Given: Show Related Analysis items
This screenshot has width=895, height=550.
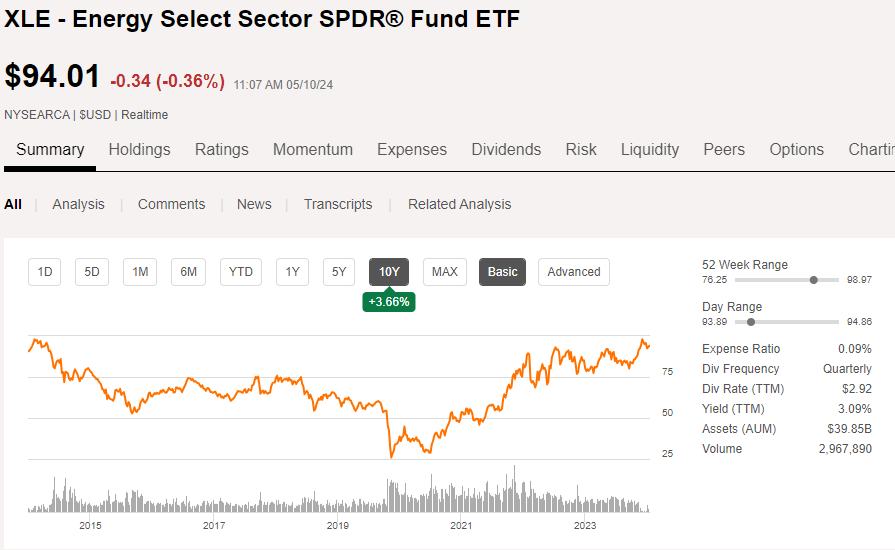Looking at the screenshot, I should point(459,204).
